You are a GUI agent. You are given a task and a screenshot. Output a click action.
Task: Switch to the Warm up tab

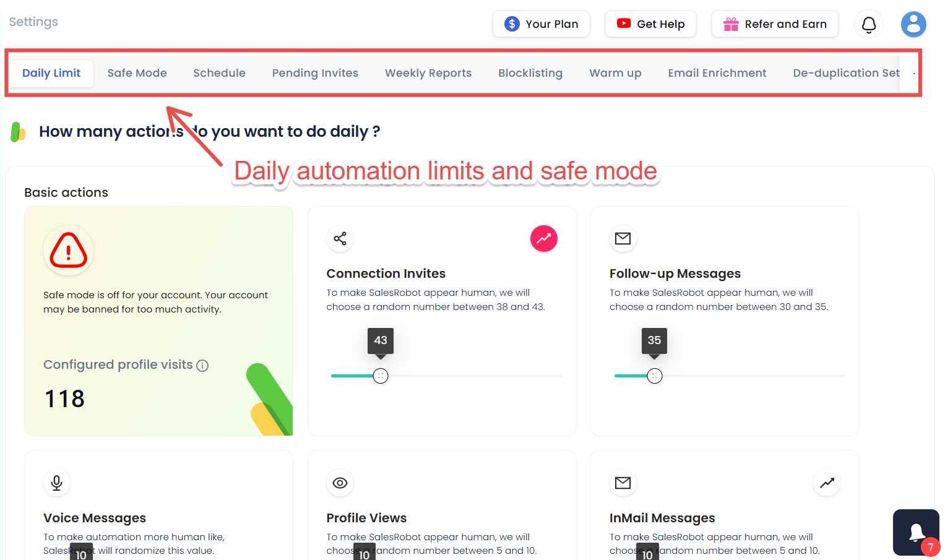615,72
